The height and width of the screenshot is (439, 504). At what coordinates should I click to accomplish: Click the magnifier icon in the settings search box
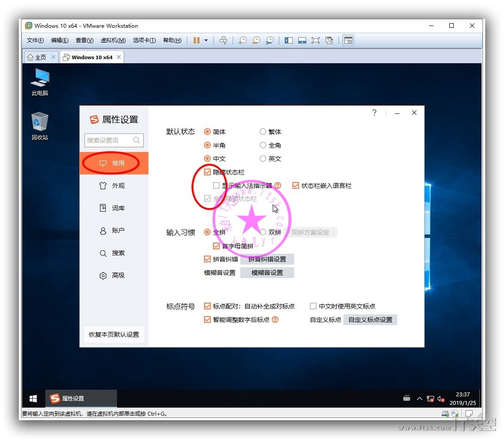tap(136, 140)
